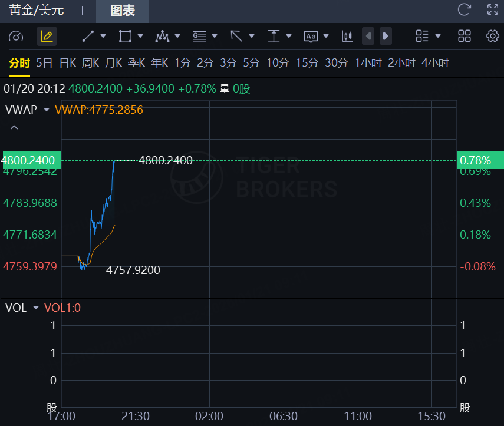This screenshot has width=504, height=426.
Task: Open the grid layout icon
Action: point(465,37)
